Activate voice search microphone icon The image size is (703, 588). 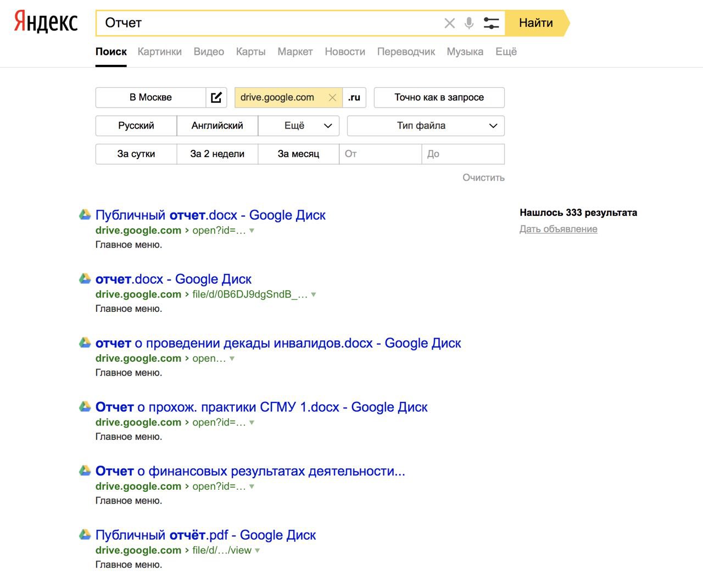(x=468, y=23)
